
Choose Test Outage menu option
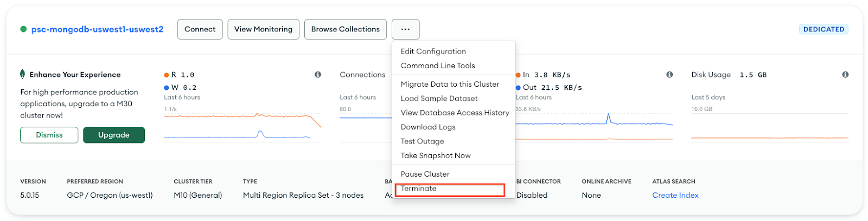(422, 141)
